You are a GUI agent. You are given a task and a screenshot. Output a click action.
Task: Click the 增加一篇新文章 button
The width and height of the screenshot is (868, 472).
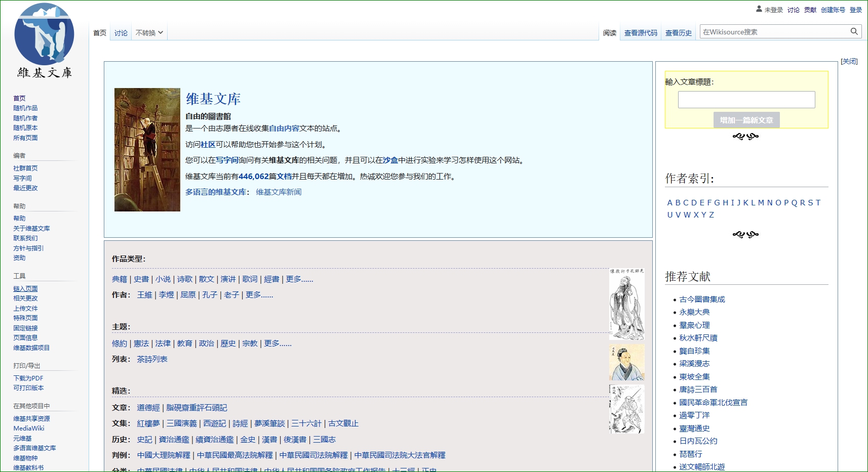coord(746,120)
